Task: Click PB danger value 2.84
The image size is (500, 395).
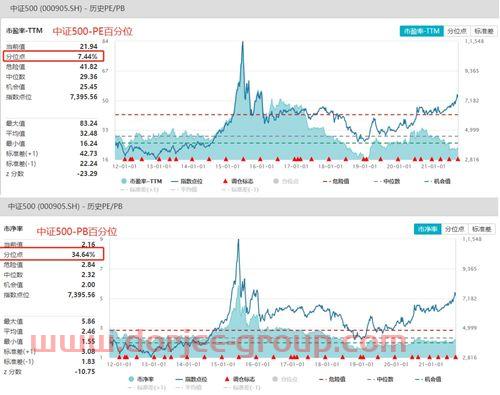Action: (88, 265)
